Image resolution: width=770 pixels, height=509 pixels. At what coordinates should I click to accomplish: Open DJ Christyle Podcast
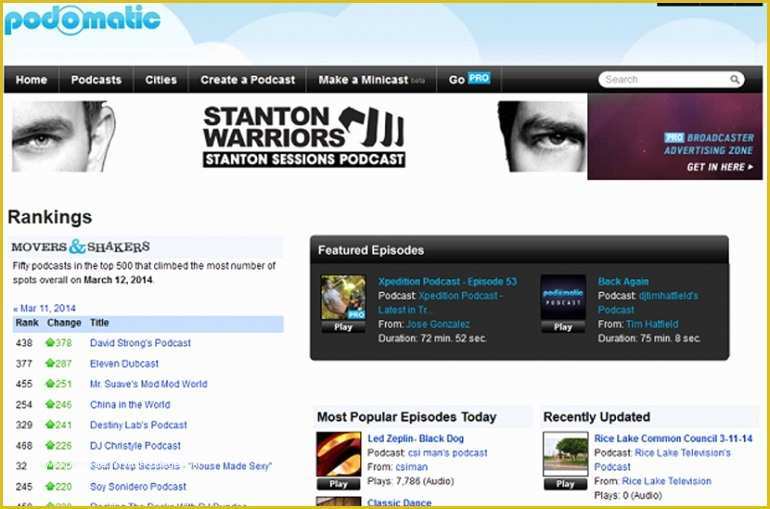[x=136, y=445]
